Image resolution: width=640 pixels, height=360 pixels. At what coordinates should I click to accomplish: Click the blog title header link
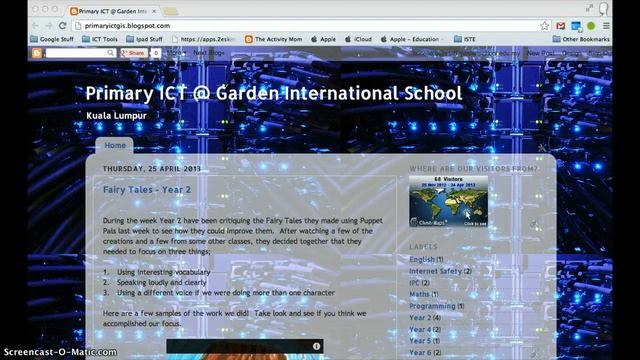coord(274,93)
